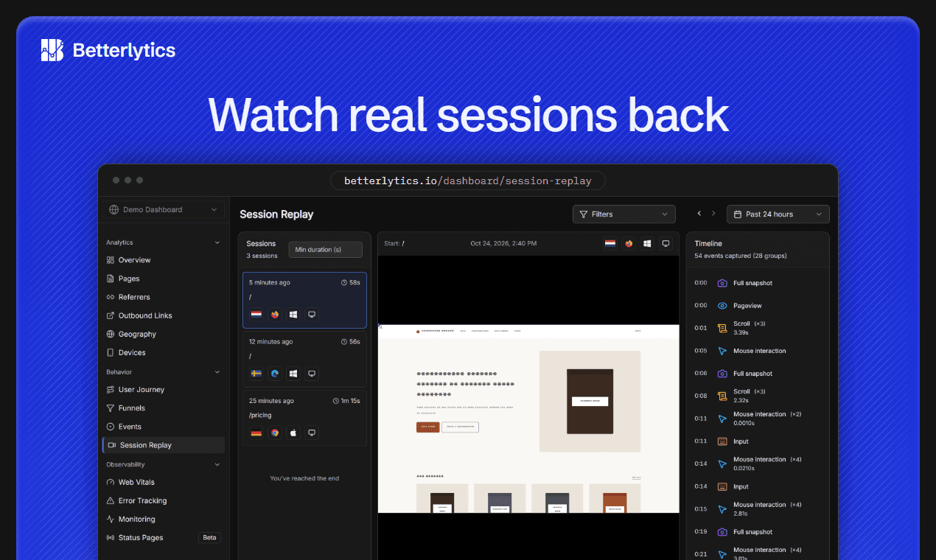Go to the previous time period arrow
Screen dimensions: 936x560
pos(699,214)
